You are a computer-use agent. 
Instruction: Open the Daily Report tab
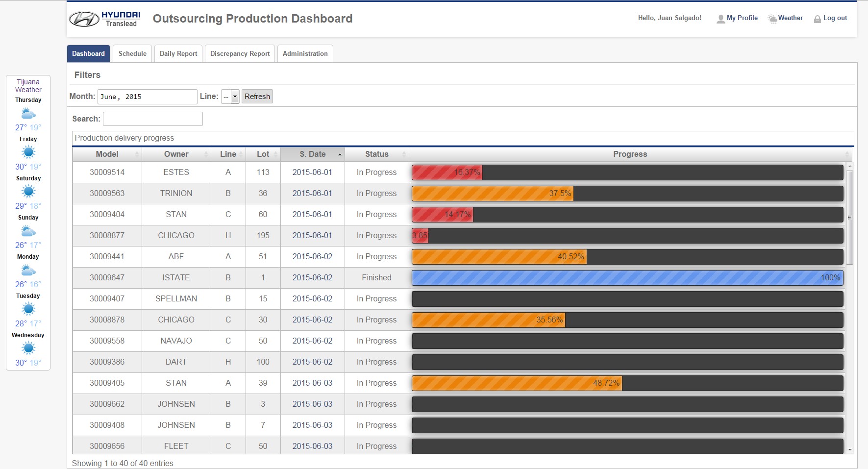178,53
